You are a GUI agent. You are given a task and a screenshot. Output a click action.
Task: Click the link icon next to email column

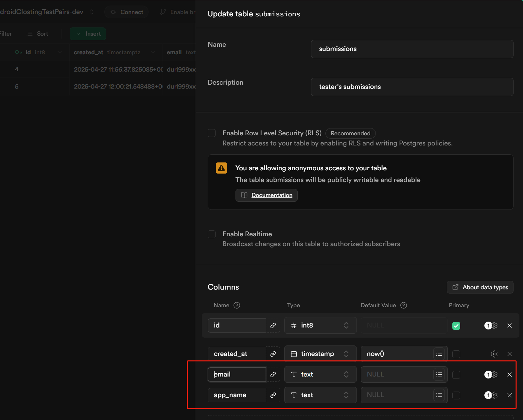click(273, 375)
